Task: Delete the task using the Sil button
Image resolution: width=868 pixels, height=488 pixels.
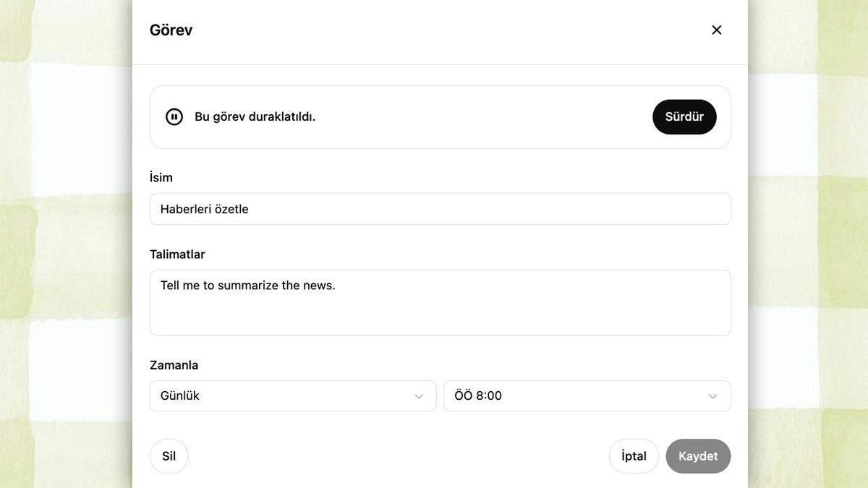Action: [169, 456]
